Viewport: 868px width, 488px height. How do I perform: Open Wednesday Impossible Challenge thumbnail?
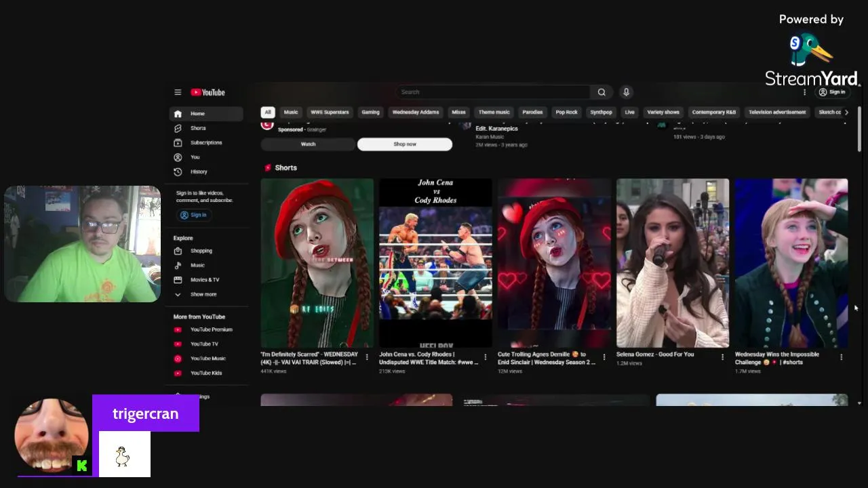pyautogui.click(x=791, y=263)
